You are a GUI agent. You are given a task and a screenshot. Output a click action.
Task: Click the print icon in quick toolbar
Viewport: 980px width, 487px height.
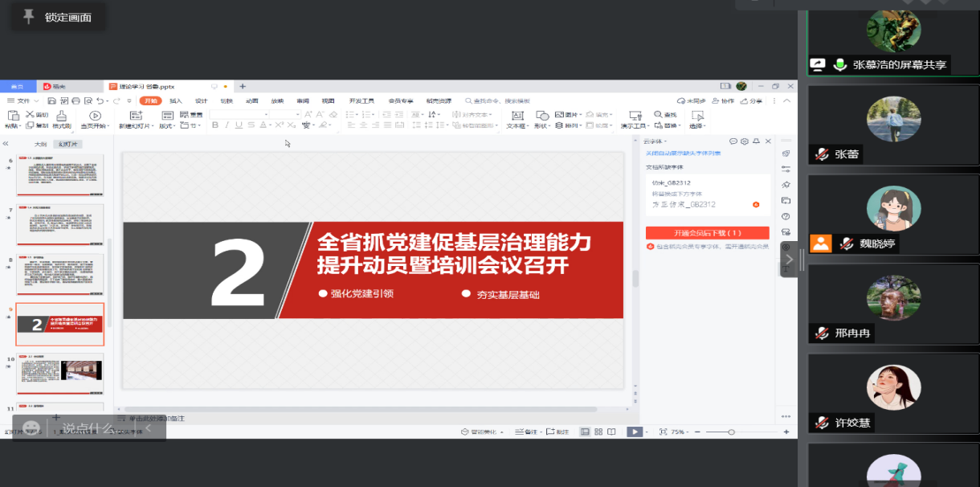point(76,100)
